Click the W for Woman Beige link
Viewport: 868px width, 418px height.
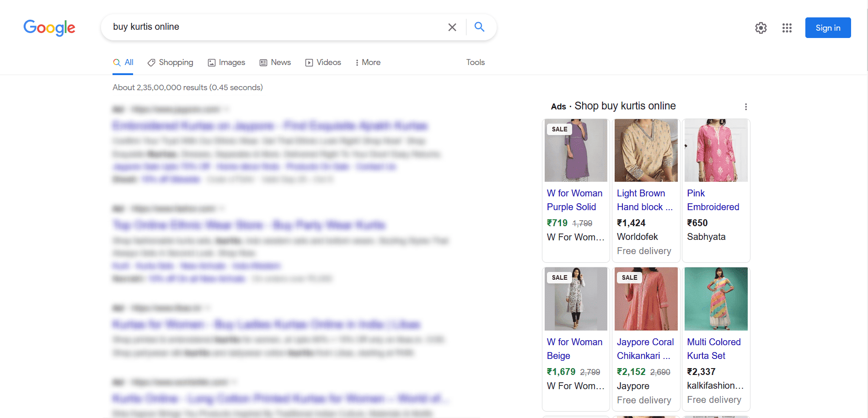[x=575, y=349]
